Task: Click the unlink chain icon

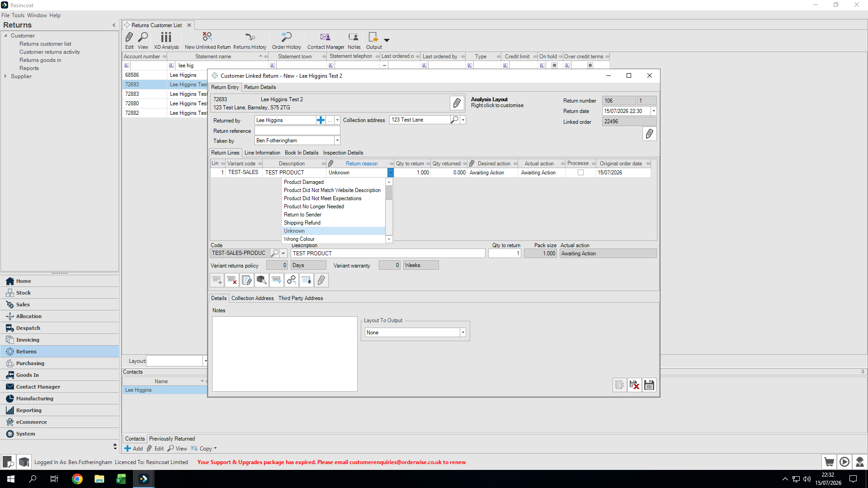Action: [292, 280]
